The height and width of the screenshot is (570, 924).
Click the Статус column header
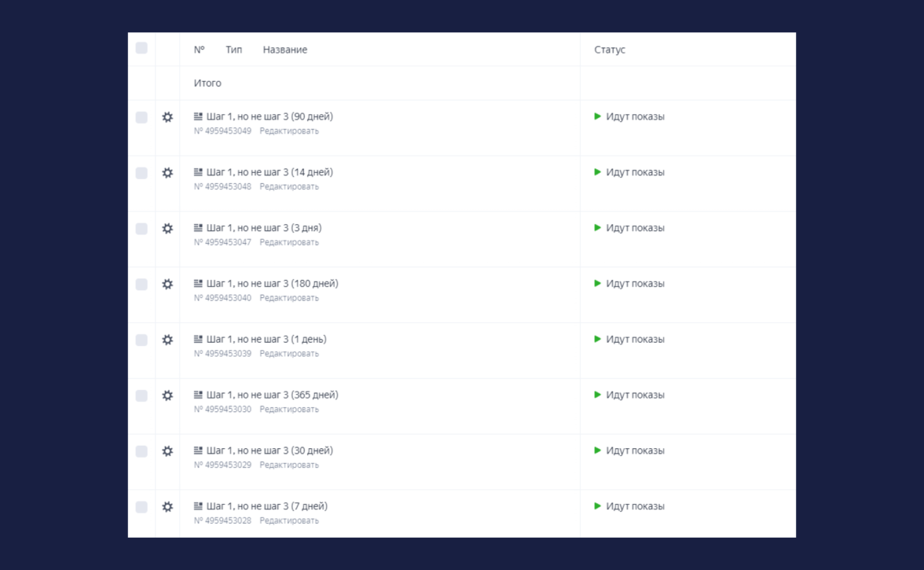610,50
